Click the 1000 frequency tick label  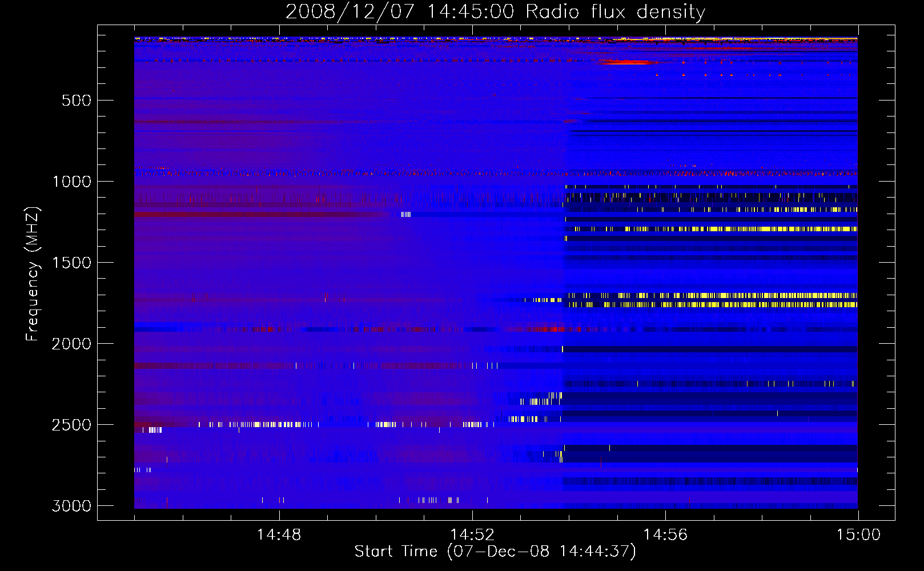[71, 182]
